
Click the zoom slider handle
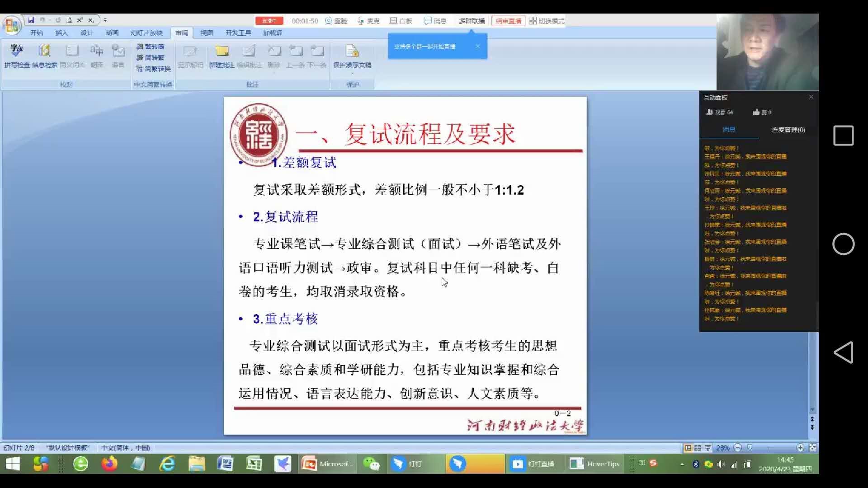[750, 448]
